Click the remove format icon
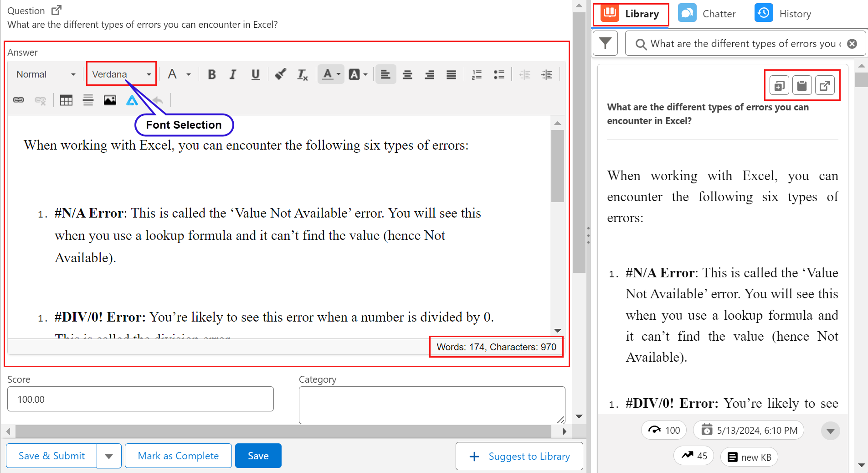This screenshot has width=868, height=473. pyautogui.click(x=302, y=74)
